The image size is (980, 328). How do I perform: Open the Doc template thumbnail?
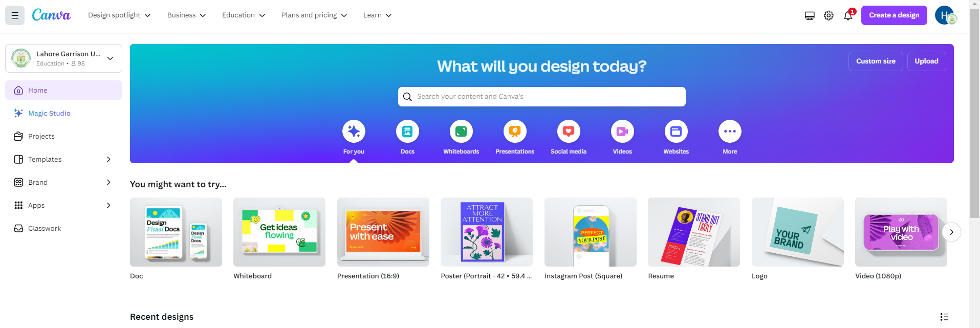point(176,232)
